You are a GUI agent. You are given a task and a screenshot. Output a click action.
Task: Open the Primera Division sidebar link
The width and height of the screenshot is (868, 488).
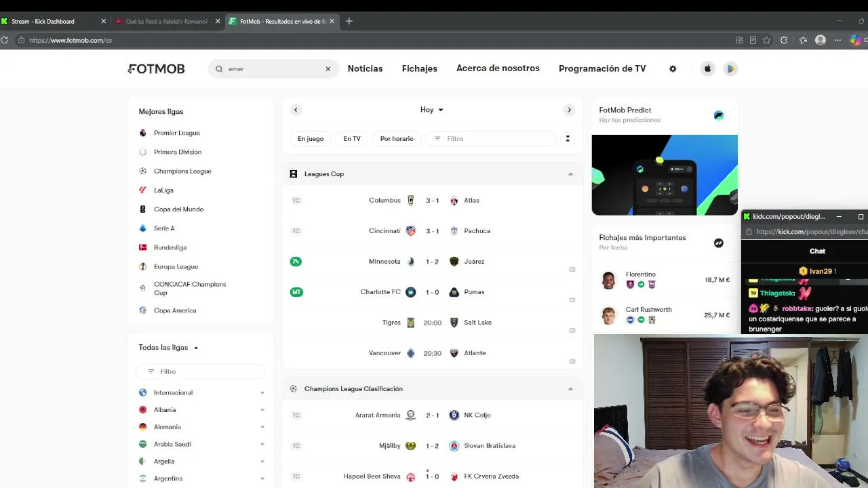tap(178, 152)
